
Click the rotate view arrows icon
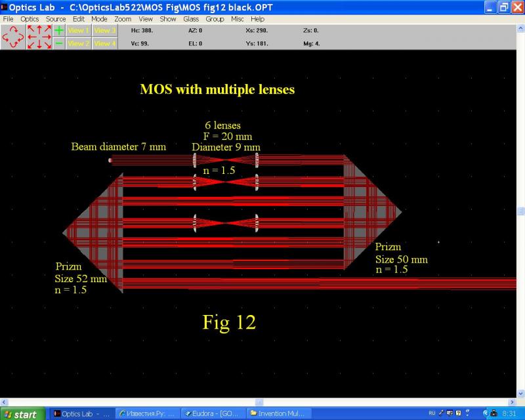pos(13,37)
